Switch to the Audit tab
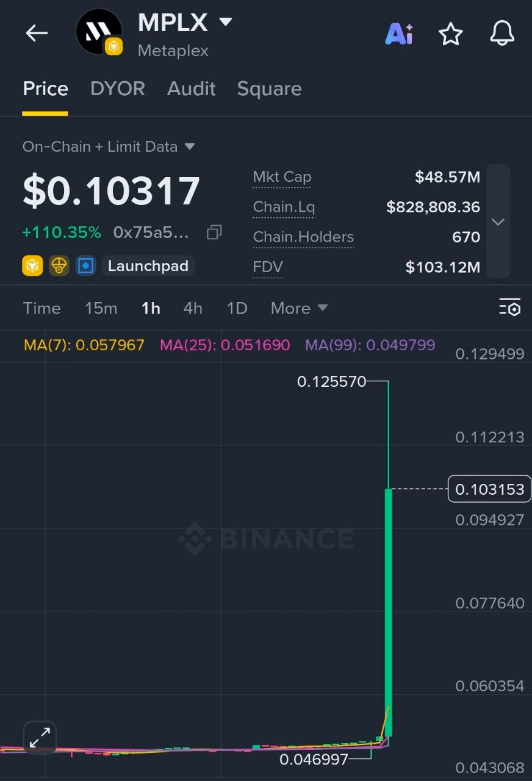This screenshot has width=532, height=781. click(x=192, y=89)
